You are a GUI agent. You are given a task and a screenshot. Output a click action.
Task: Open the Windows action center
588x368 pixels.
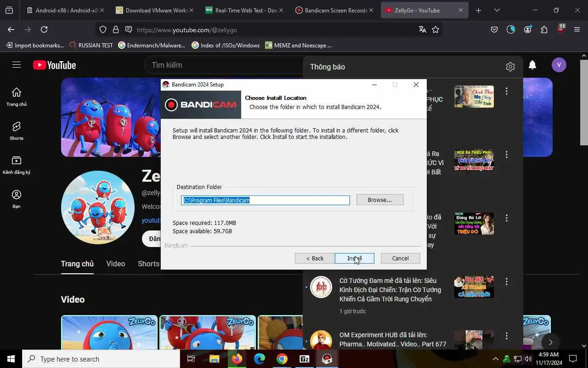click(573, 359)
